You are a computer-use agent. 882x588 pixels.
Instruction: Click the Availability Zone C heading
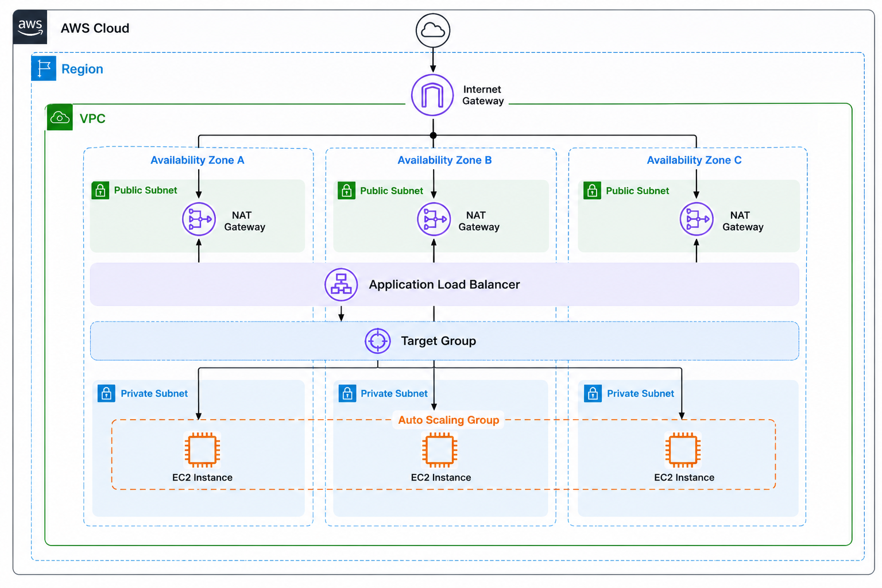click(694, 160)
